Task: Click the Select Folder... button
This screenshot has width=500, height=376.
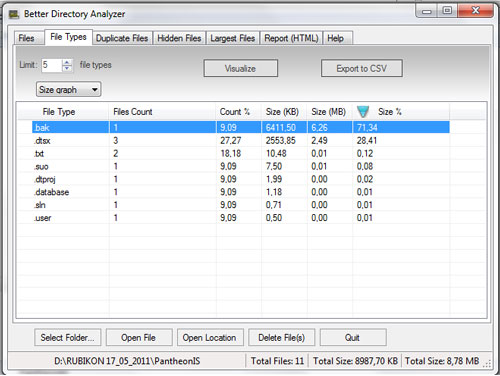Action: (x=68, y=337)
